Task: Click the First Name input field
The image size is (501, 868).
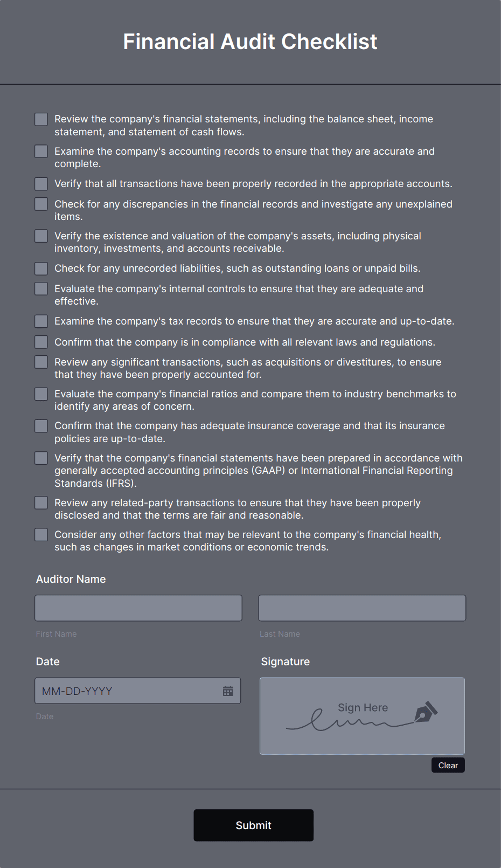Action: pyautogui.click(x=138, y=608)
